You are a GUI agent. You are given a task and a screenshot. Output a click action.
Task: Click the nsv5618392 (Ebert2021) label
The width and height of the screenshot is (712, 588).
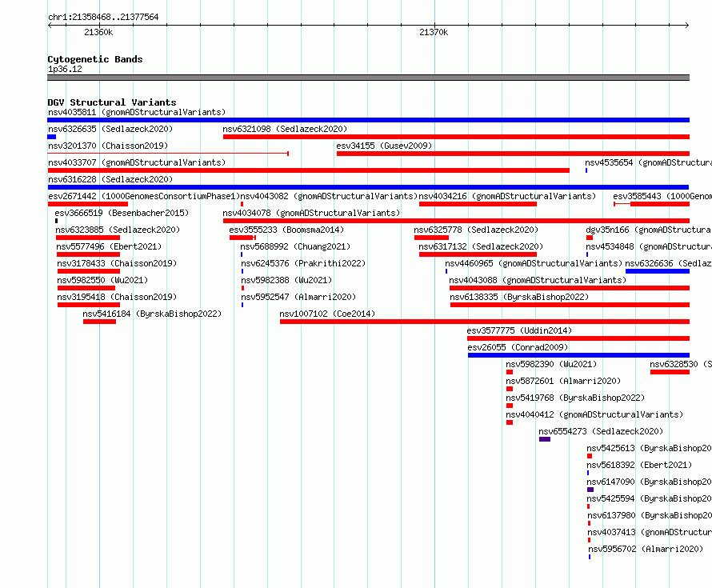click(639, 465)
